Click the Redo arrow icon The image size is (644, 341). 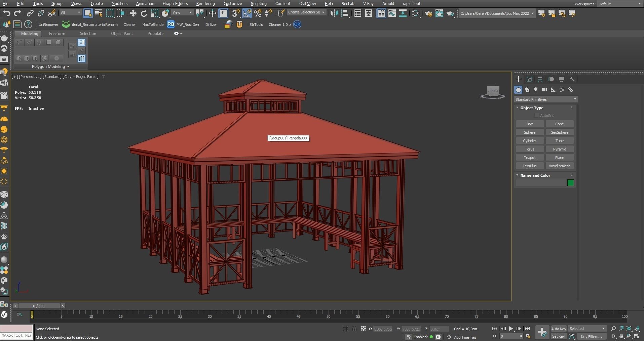click(x=17, y=13)
